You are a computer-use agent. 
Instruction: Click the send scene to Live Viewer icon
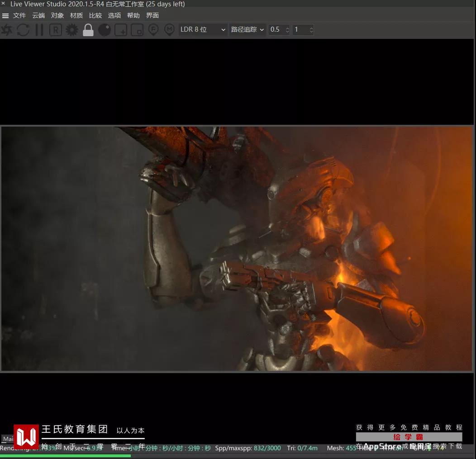click(x=7, y=30)
